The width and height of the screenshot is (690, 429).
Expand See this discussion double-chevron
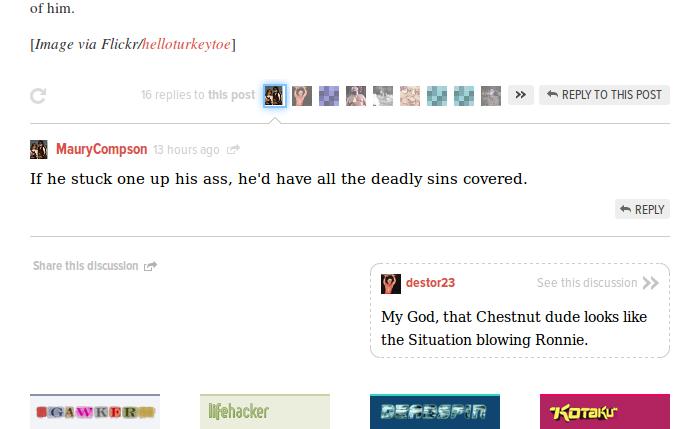click(x=650, y=283)
